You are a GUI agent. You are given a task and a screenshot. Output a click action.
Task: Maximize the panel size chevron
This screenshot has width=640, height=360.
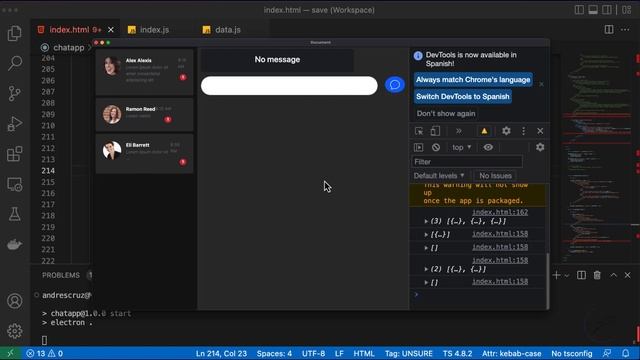point(613,275)
